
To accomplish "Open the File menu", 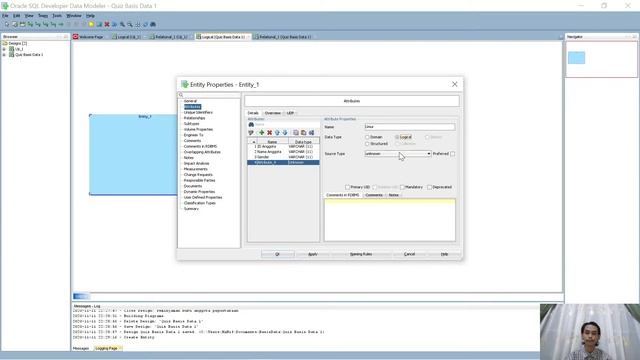I will 5,16.
